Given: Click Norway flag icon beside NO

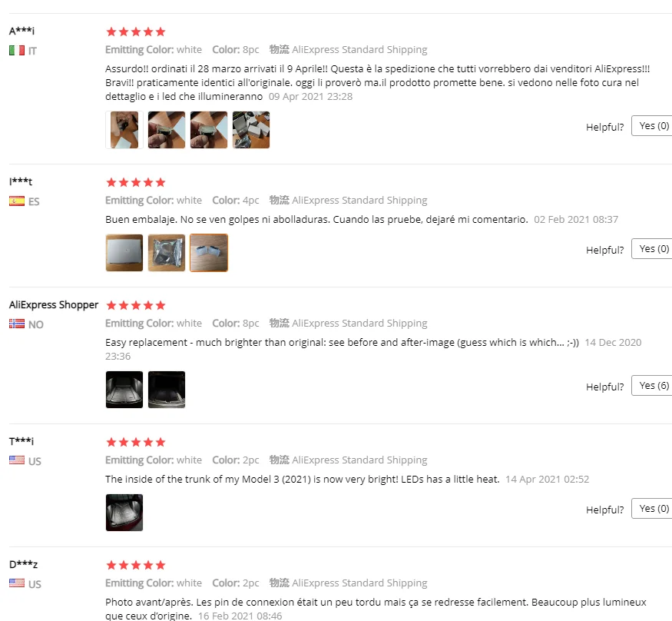Looking at the screenshot, I should click(17, 324).
